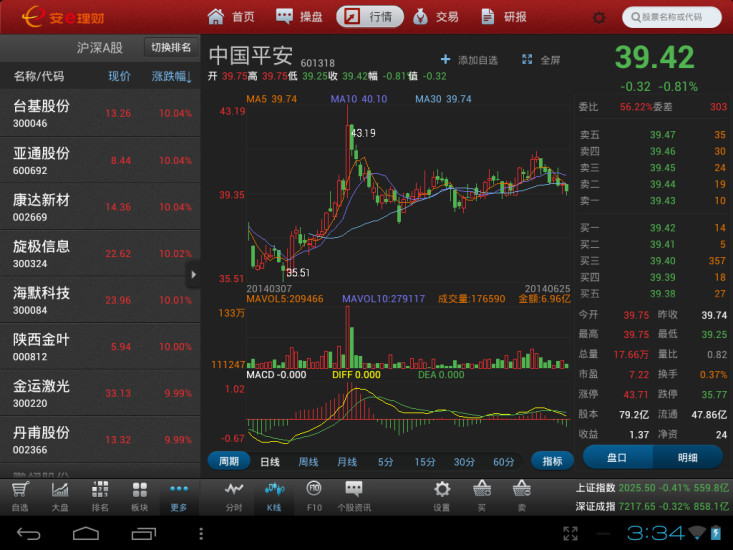Open the 排名 ranking icon

(x=100, y=495)
